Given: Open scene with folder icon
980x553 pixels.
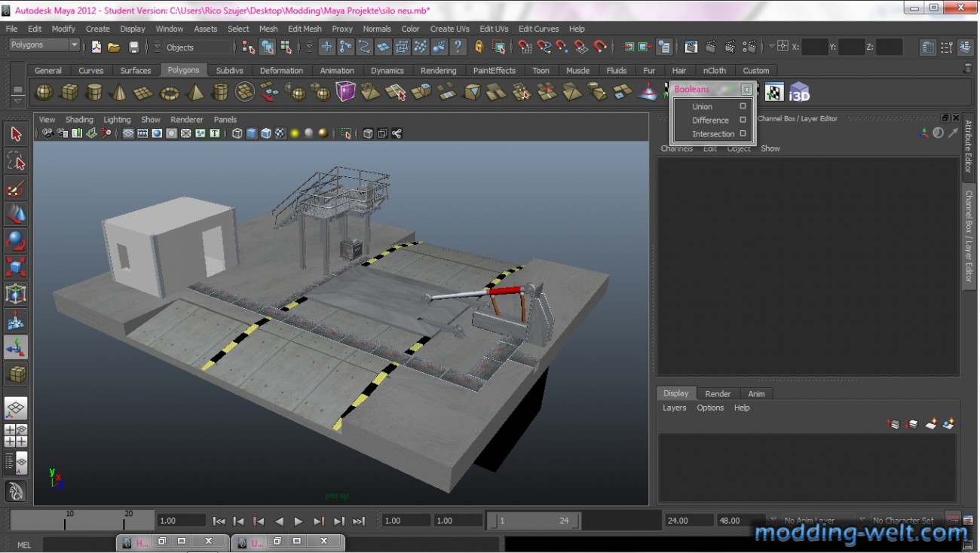Looking at the screenshot, I should [114, 47].
